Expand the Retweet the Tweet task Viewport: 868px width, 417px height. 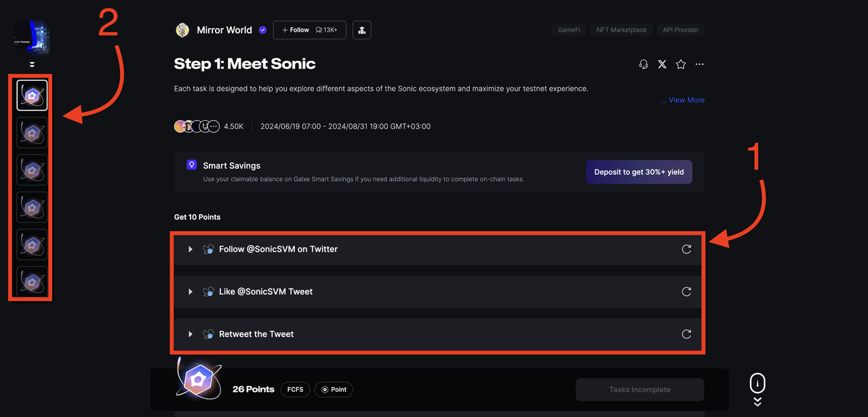click(191, 334)
